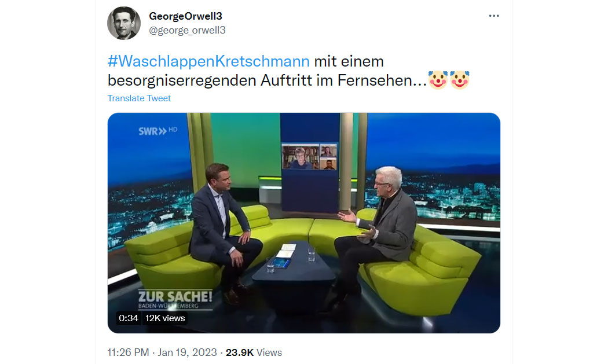Open the GeorgeOrwell3 profile avatar

[124, 23]
